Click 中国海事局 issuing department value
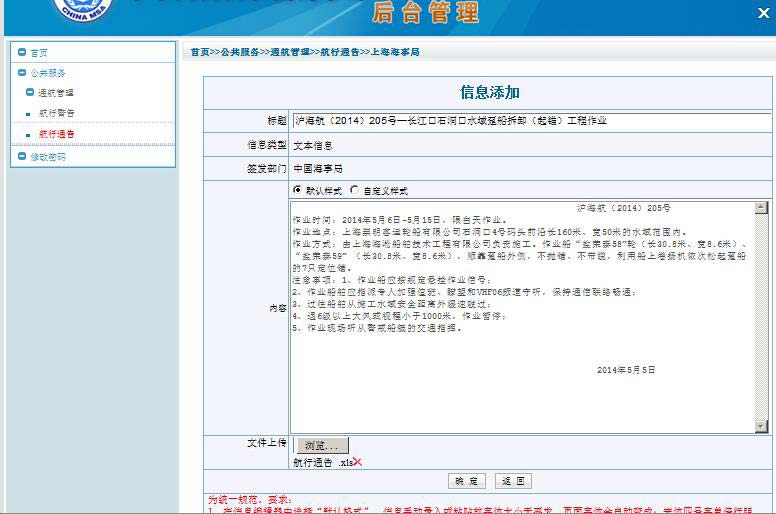Screen dimensions: 776x514 [x=318, y=169]
